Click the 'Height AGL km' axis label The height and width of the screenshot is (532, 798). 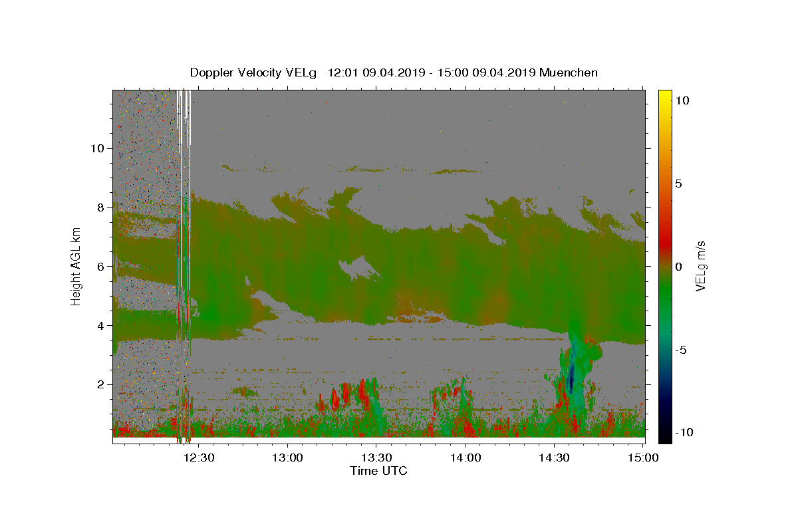(x=76, y=266)
